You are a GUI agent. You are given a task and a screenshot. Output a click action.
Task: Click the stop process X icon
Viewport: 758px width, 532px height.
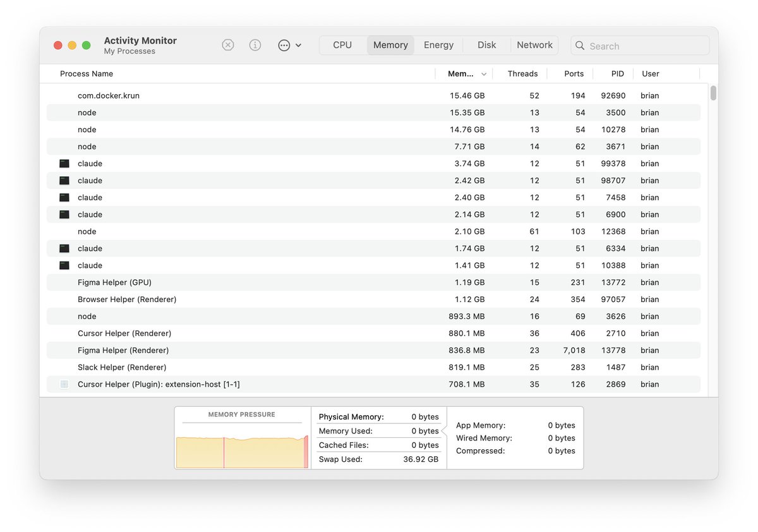228,45
